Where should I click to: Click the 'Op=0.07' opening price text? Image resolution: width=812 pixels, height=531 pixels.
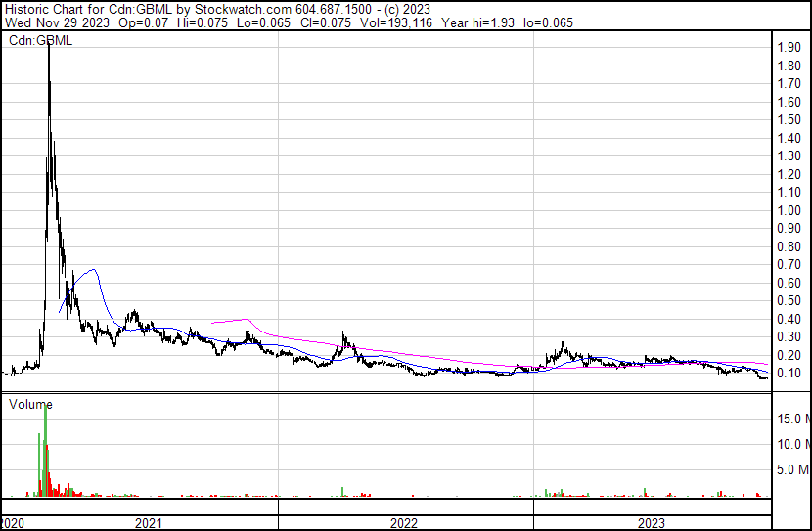point(144,22)
